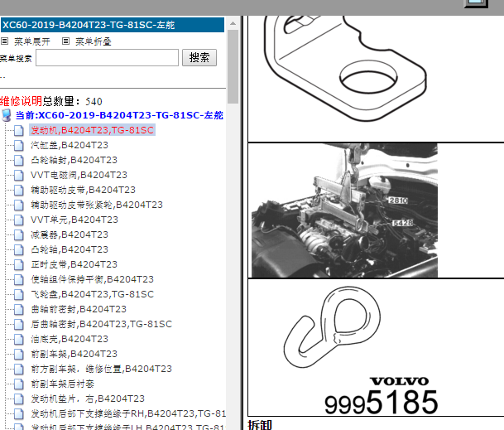Click page icon beside 发动机,B4204T23,TG-81SC
This screenshot has height=430, width=504.
click(19, 130)
